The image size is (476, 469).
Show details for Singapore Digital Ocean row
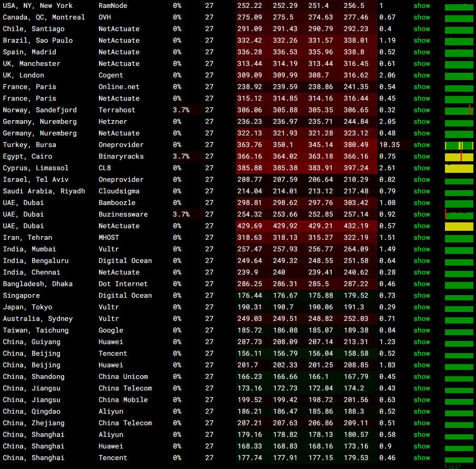point(422,296)
